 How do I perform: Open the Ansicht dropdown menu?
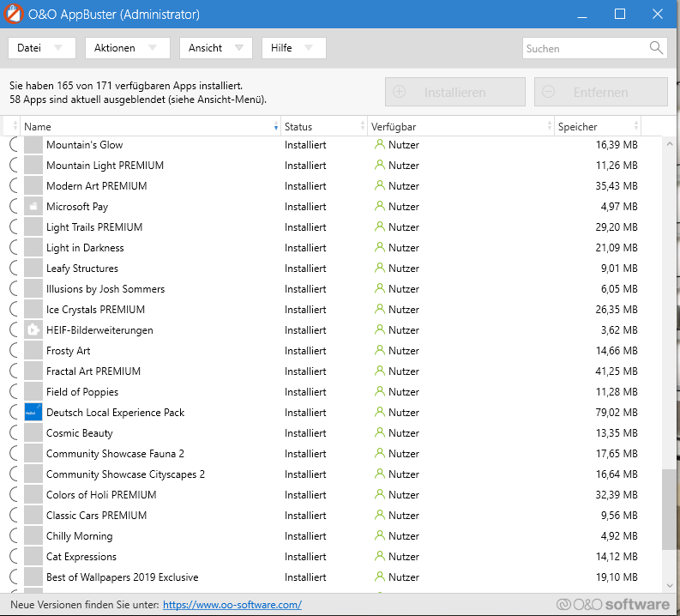216,48
